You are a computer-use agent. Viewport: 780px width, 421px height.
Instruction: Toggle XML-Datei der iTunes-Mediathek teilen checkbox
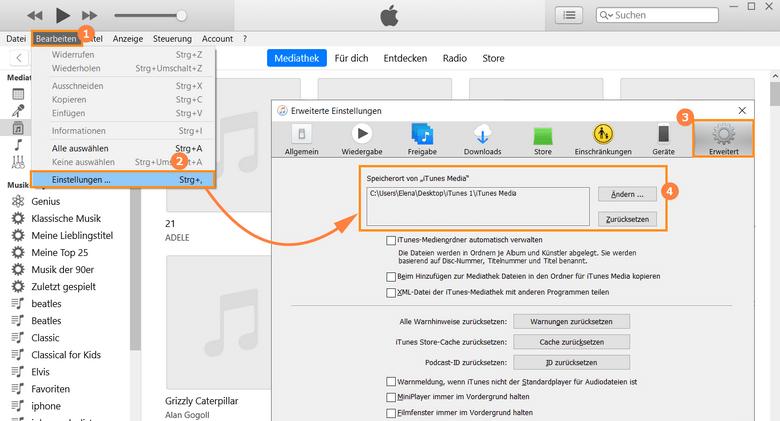pos(391,293)
